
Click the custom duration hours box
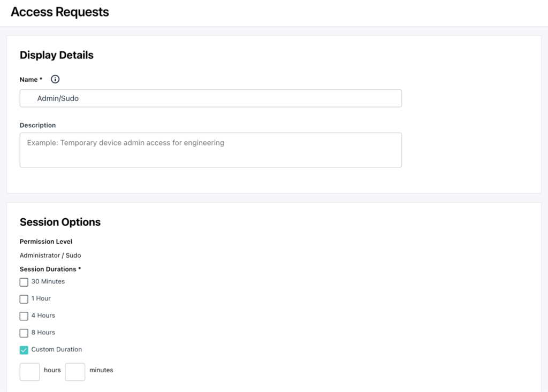click(30, 372)
